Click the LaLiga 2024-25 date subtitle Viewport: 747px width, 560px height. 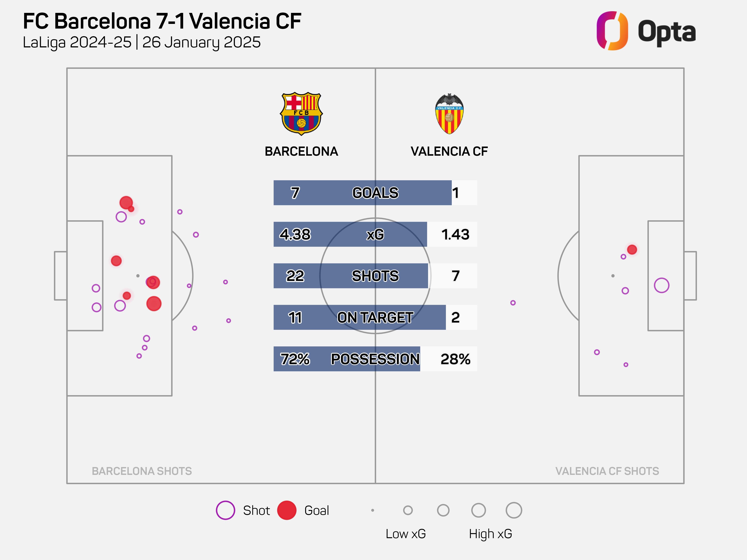point(142,43)
